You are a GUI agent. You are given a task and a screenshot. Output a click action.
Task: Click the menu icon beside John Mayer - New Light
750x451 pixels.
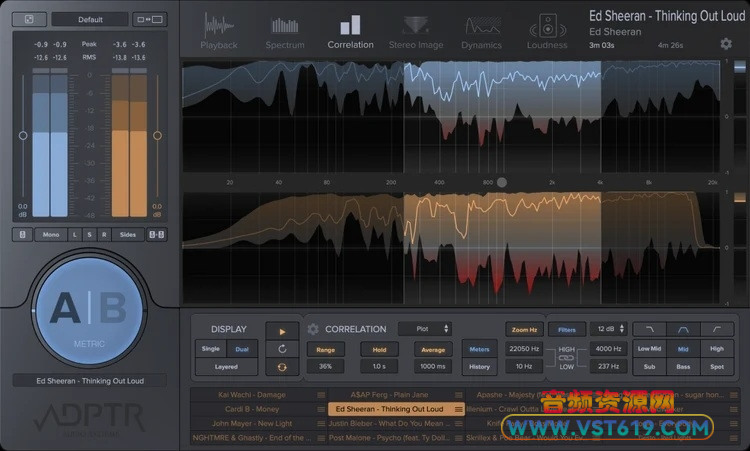tap(321, 424)
